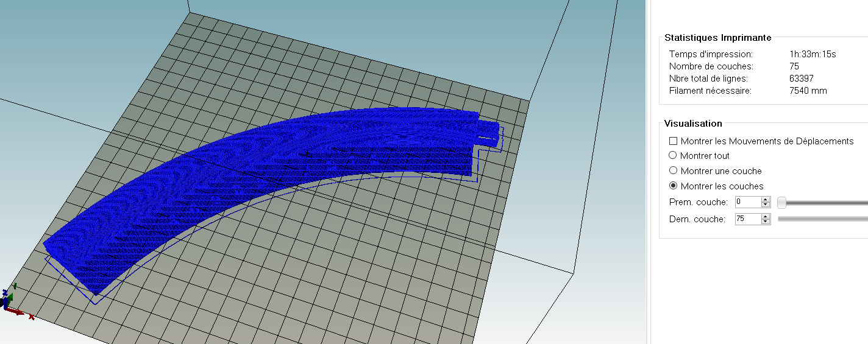Decrease Dern. couche with down arrow
Viewport: 868px width, 344px height.
point(766,222)
